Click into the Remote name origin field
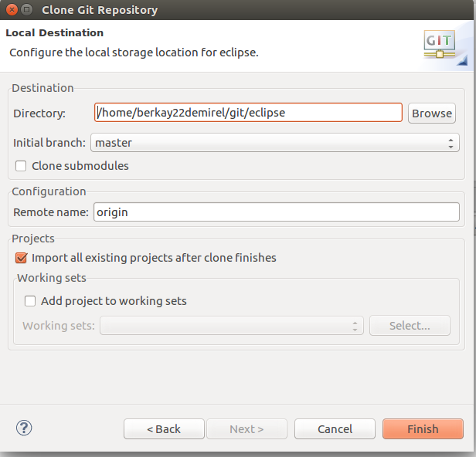Screen dimensions: 476x457 click(277, 212)
